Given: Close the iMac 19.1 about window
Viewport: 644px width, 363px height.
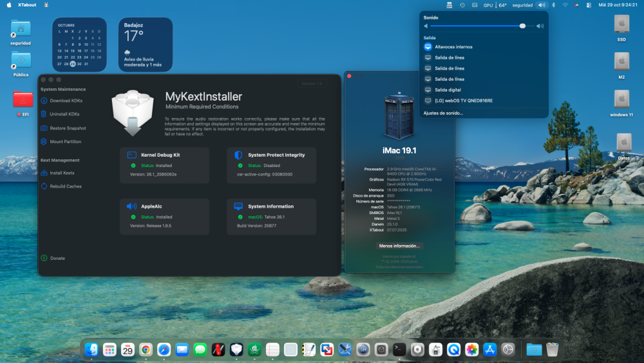Looking at the screenshot, I should point(349,76).
